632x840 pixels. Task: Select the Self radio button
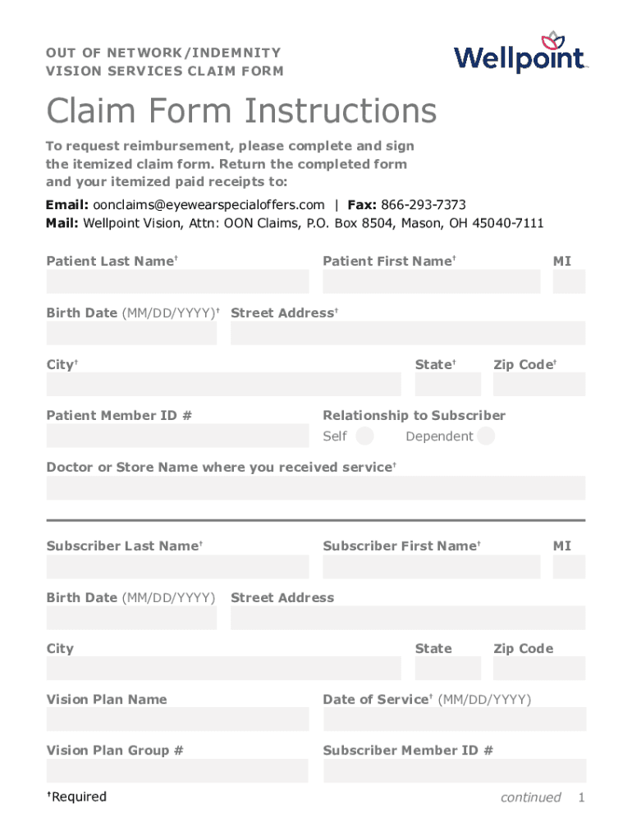point(365,436)
